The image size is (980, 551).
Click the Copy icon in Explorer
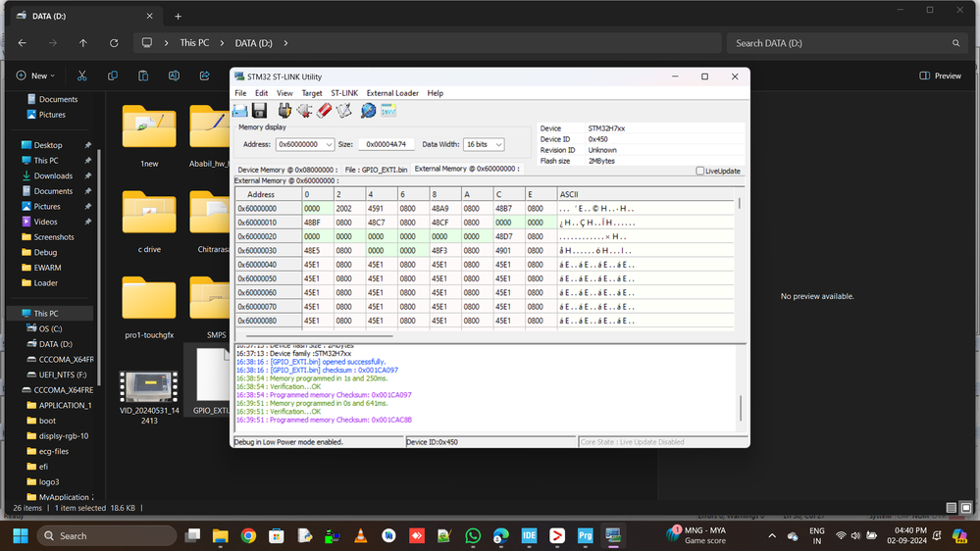113,75
